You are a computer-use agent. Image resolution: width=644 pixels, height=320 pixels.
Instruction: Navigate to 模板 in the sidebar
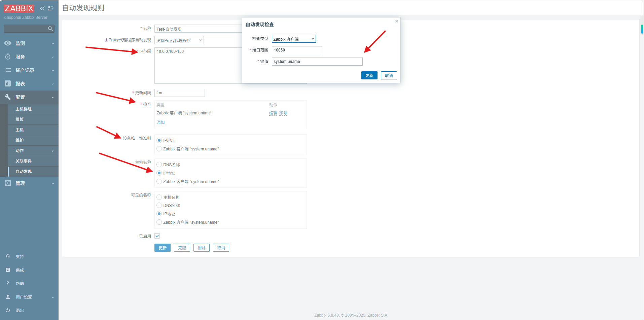click(20, 119)
